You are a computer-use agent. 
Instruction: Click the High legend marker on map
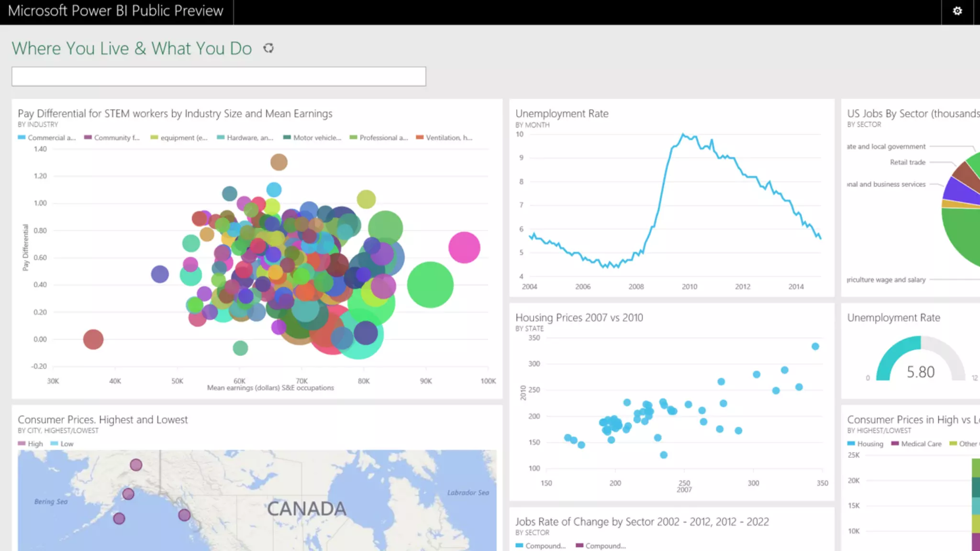(x=22, y=443)
